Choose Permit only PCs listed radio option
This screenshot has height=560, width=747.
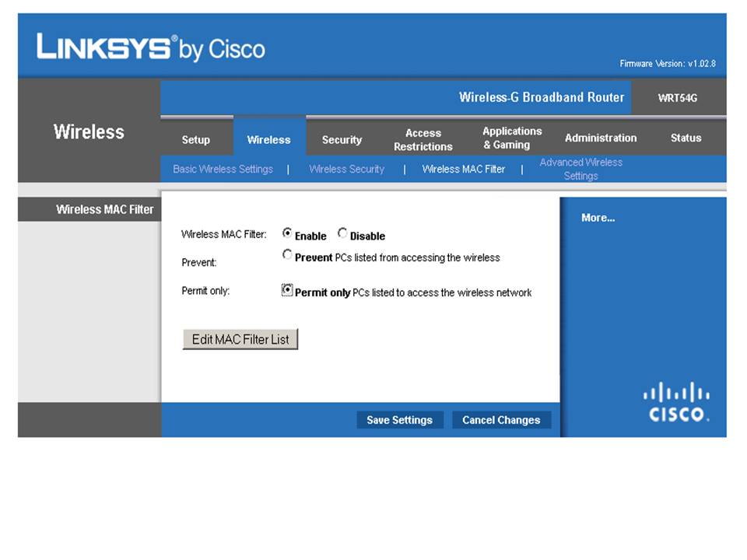[287, 290]
